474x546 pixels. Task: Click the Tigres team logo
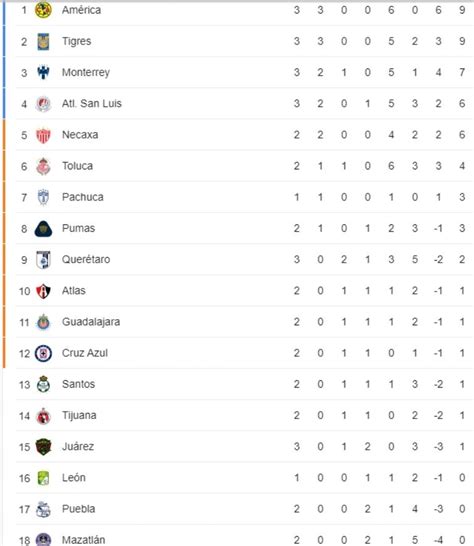tap(43, 41)
